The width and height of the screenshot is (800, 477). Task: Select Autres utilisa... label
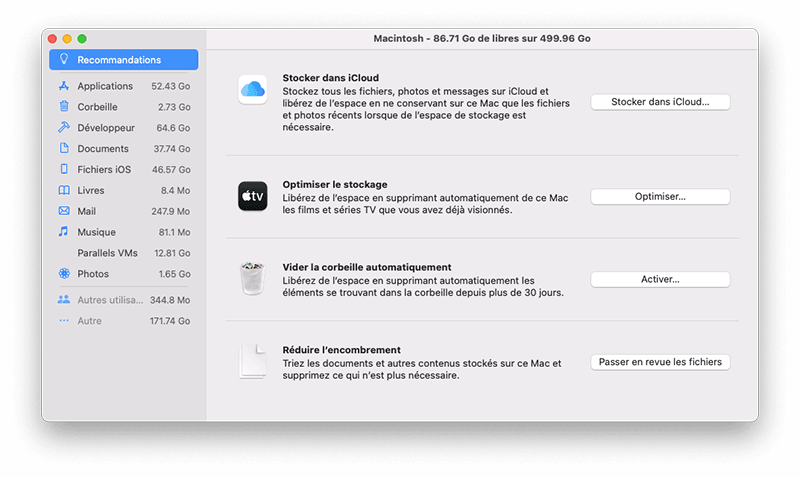[x=110, y=300]
